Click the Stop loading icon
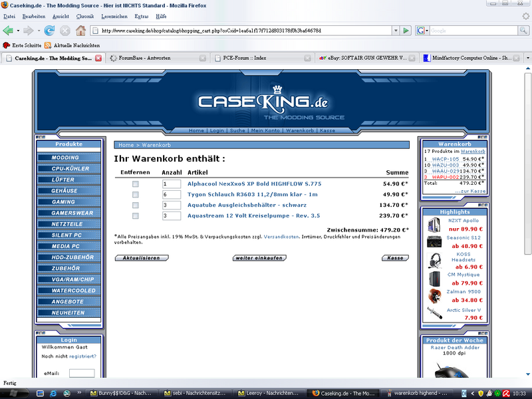Screen dimensions: 532x399 (x=65, y=31)
